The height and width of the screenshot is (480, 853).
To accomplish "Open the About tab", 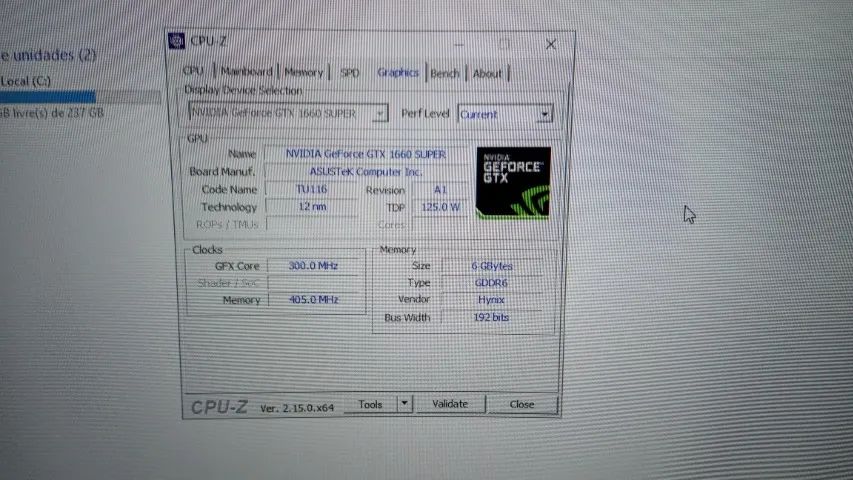I will pos(487,73).
